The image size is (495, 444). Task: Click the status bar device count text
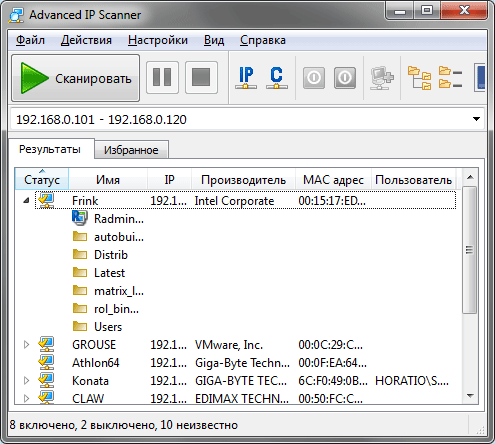point(124,425)
